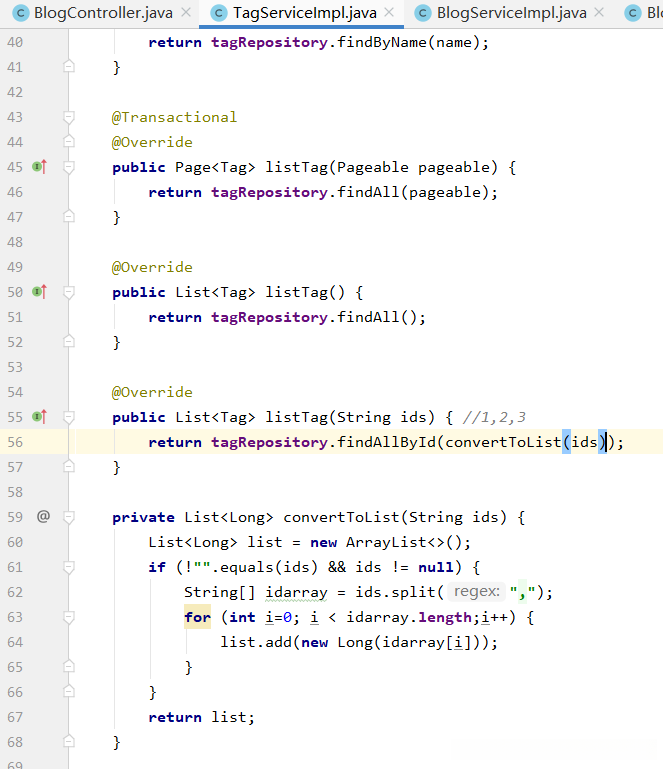Click ArrayList<>() on line 60

click(404, 542)
